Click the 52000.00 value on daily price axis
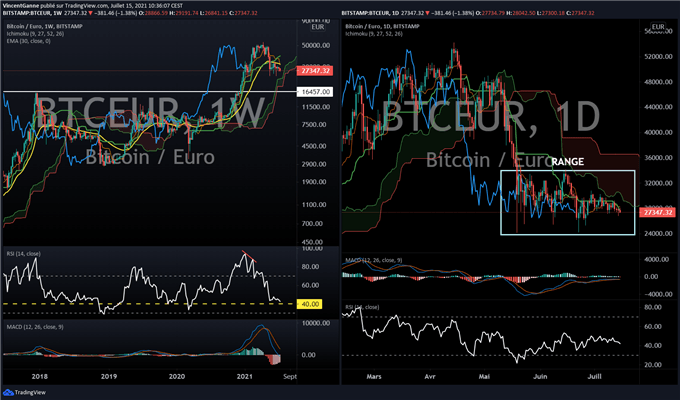Screen dimensions: 680x400 click(x=658, y=56)
